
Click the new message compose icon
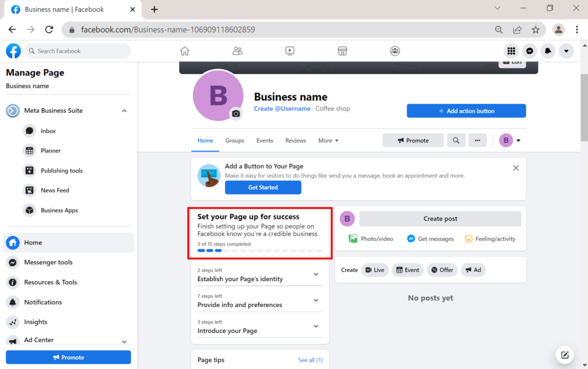[565, 355]
